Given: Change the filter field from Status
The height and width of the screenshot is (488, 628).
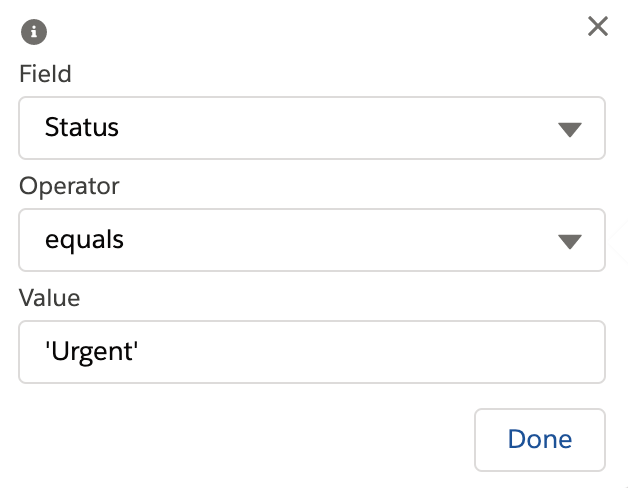Looking at the screenshot, I should [x=311, y=128].
